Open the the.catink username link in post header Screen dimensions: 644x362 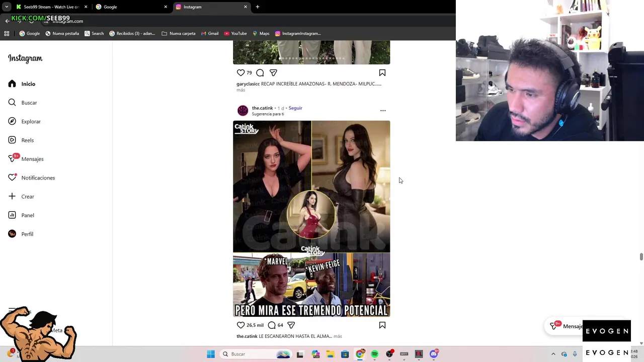(262, 108)
